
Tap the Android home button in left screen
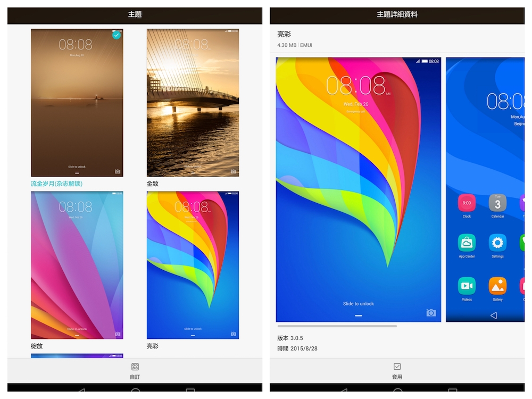point(135,391)
